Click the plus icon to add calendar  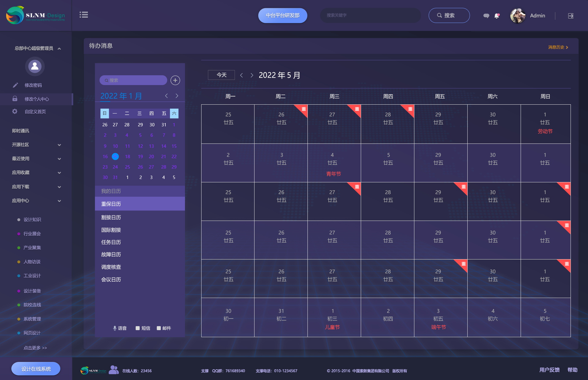tap(175, 80)
